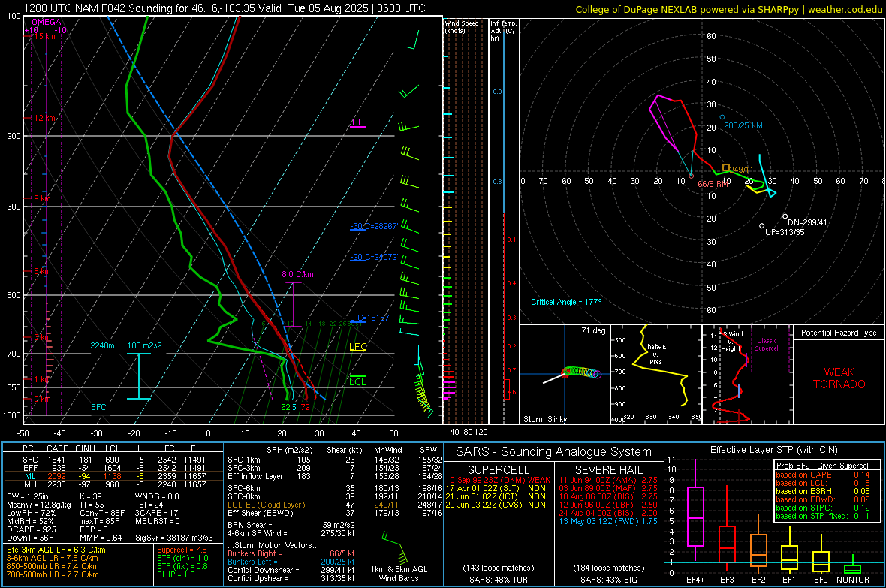Image resolution: width=886 pixels, height=588 pixels.
Task: Select the LCL-EL (Cloud Layer) shear row
Action: 336,505
